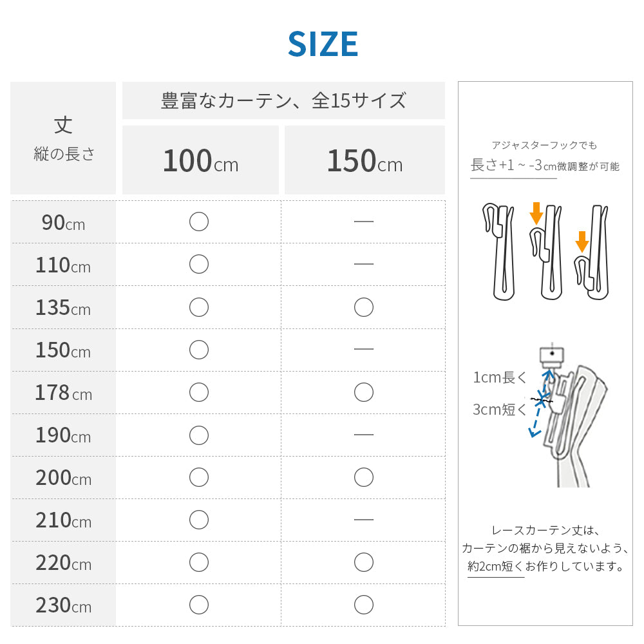
Task: Select the circle for 135cm length, 150cm width
Action: pos(364,307)
